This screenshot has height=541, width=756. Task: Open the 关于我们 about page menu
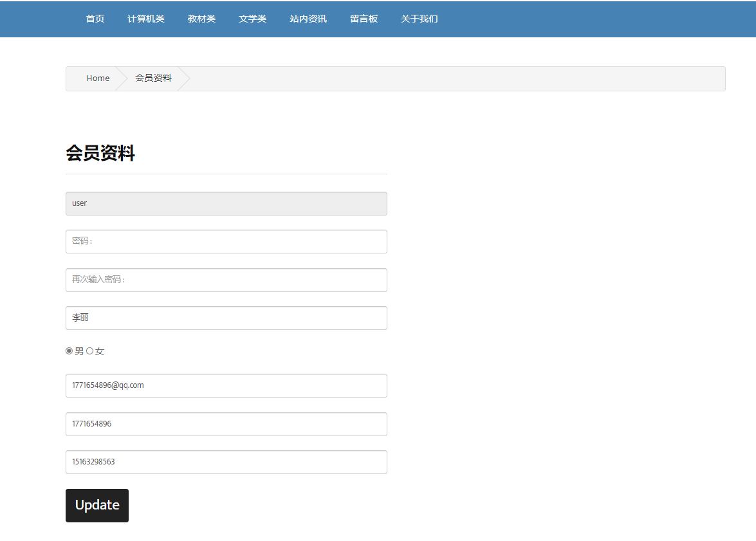(419, 19)
